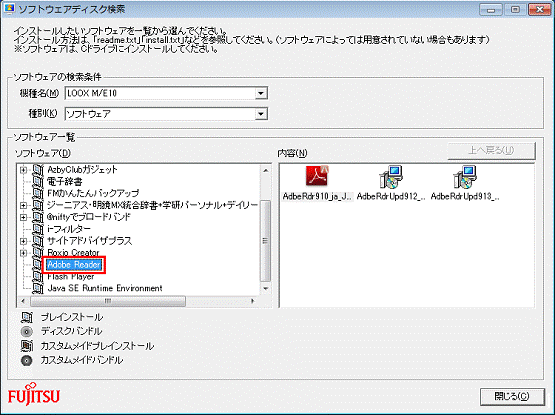Maximize the ソフトウェアディスク検索 window
The height and width of the screenshot is (415, 555).
point(515,9)
